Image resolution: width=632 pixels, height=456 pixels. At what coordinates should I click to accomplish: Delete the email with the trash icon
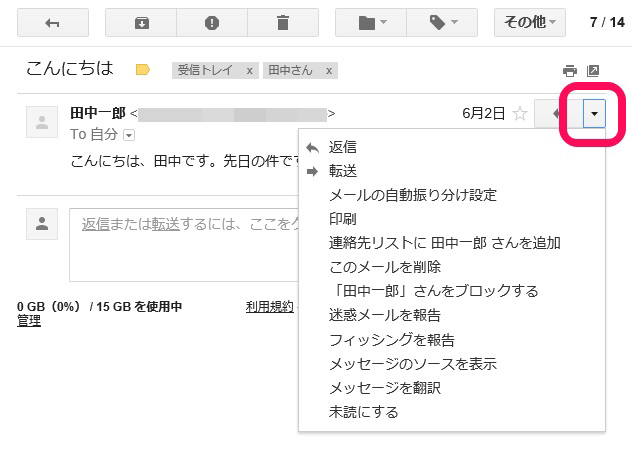coord(283,22)
